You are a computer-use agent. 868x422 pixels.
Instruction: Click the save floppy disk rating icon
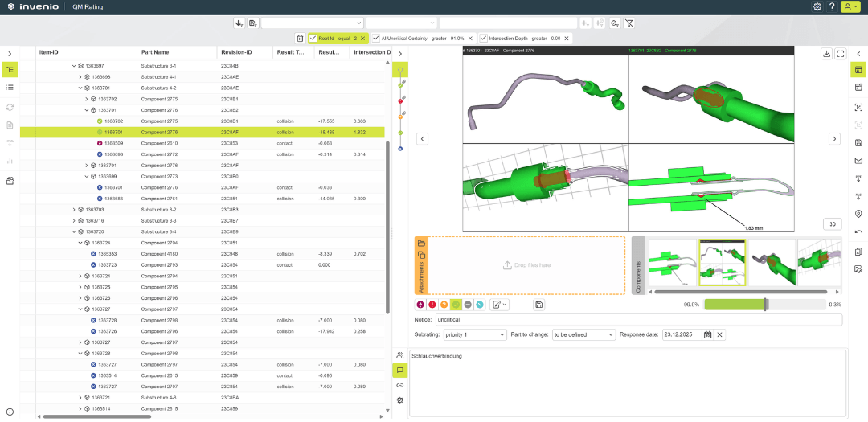[539, 304]
